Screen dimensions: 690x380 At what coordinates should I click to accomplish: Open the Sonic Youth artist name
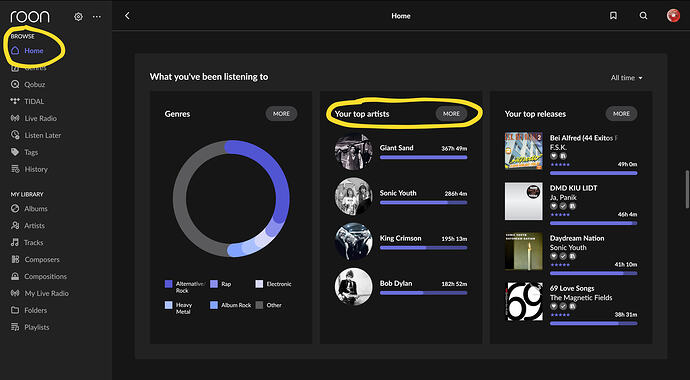coord(398,193)
